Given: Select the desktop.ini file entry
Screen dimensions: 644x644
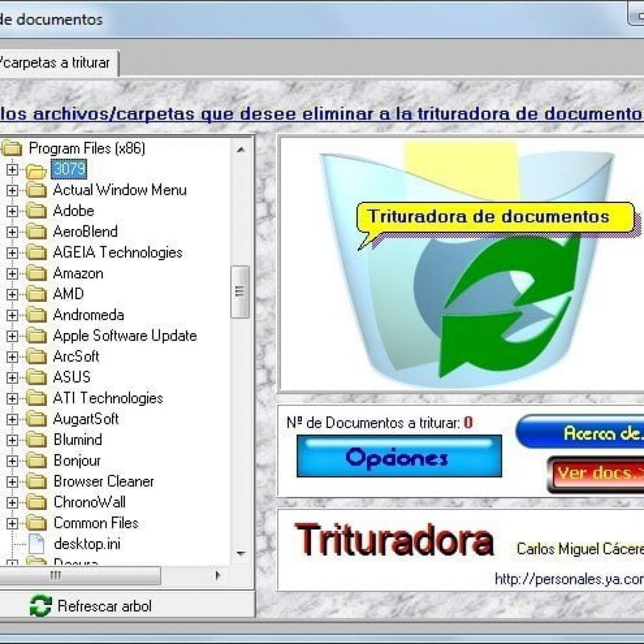Looking at the screenshot, I should click(87, 544).
